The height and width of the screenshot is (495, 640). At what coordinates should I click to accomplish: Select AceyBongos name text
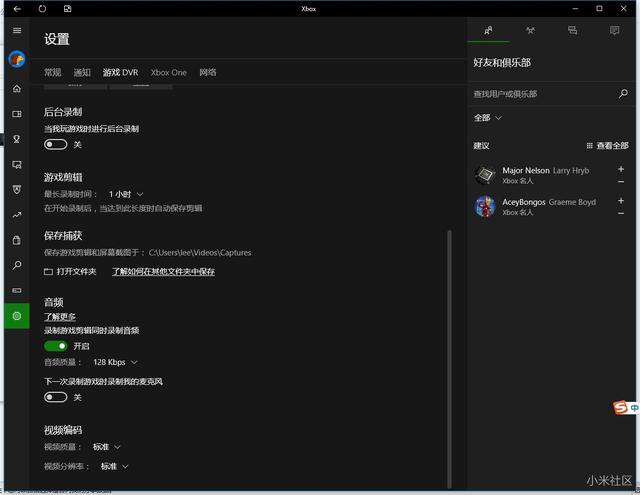(x=524, y=202)
